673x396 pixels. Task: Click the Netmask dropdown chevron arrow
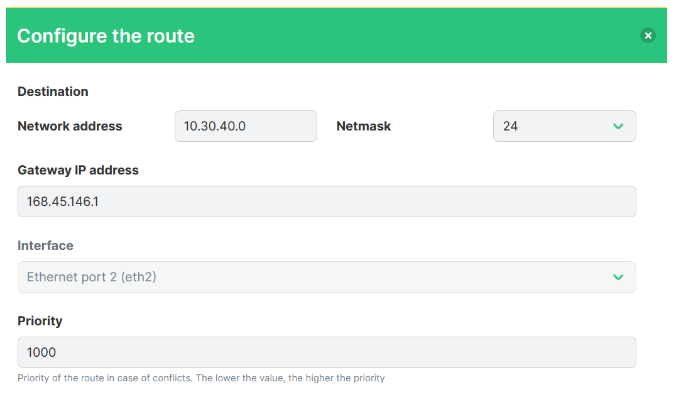click(618, 126)
